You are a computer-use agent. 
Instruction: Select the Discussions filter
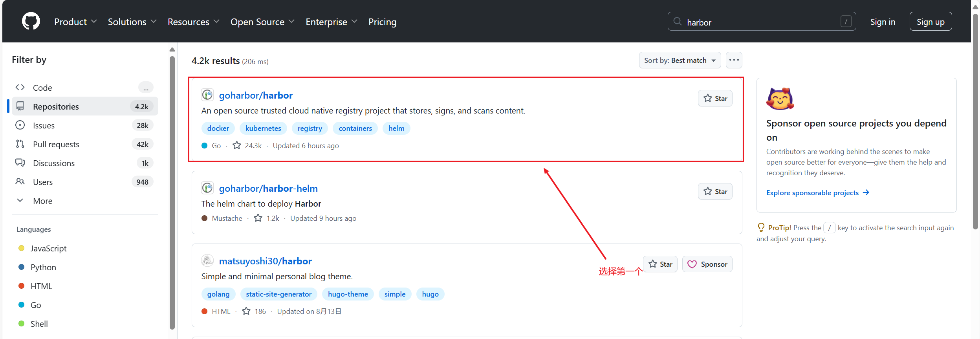tap(85, 163)
